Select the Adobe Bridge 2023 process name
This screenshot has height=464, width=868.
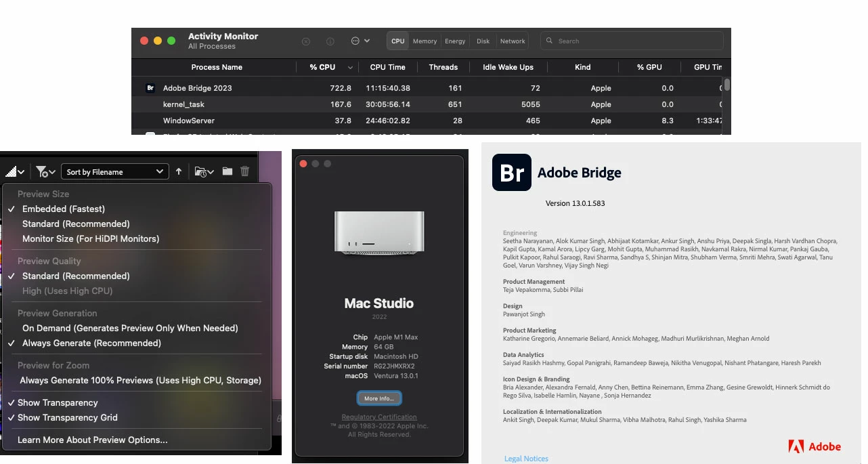[198, 89]
